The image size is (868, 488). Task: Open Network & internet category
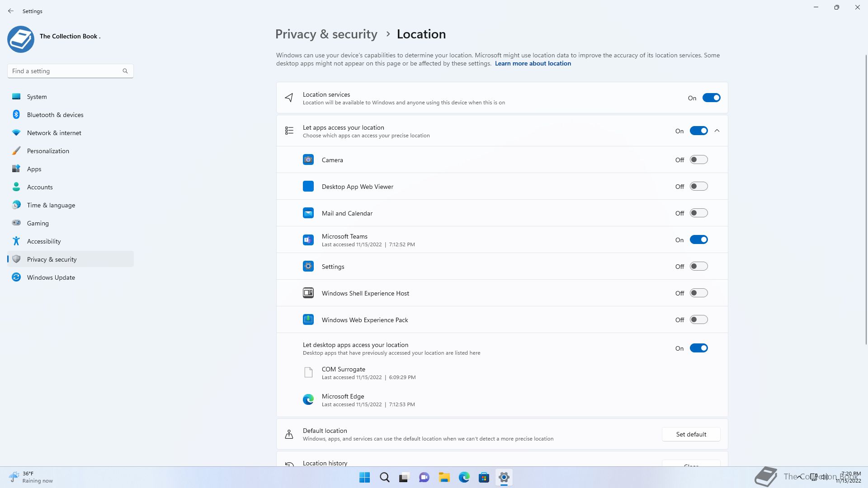coord(71,133)
